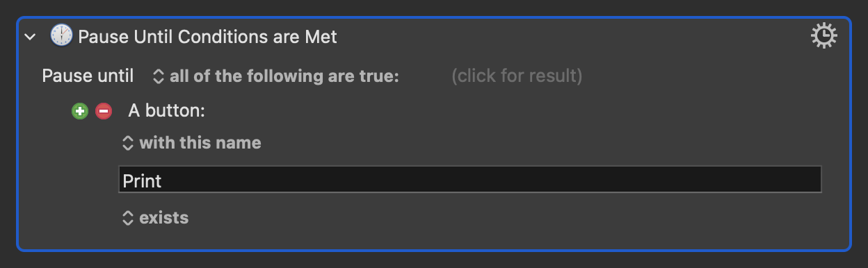This screenshot has width=868, height=268.
Task: Open the gear menu for this action
Action: click(x=824, y=36)
